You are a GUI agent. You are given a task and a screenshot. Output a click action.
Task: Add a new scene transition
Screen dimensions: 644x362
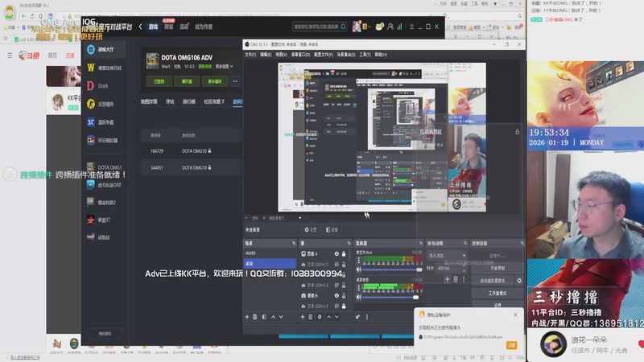[x=448, y=279]
